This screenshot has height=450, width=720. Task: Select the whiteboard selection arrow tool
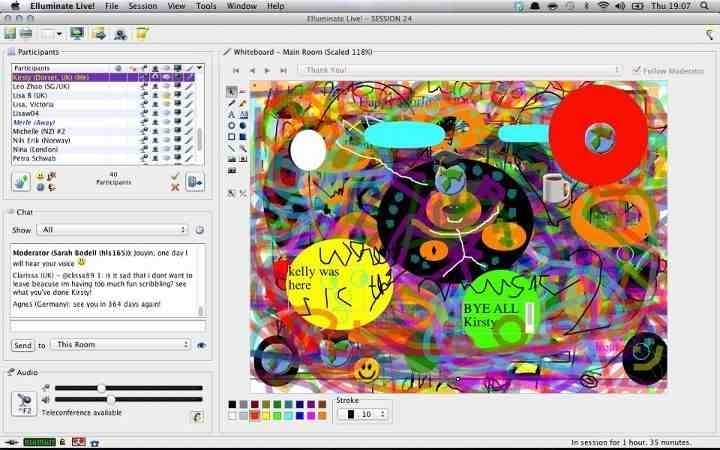coord(231,91)
